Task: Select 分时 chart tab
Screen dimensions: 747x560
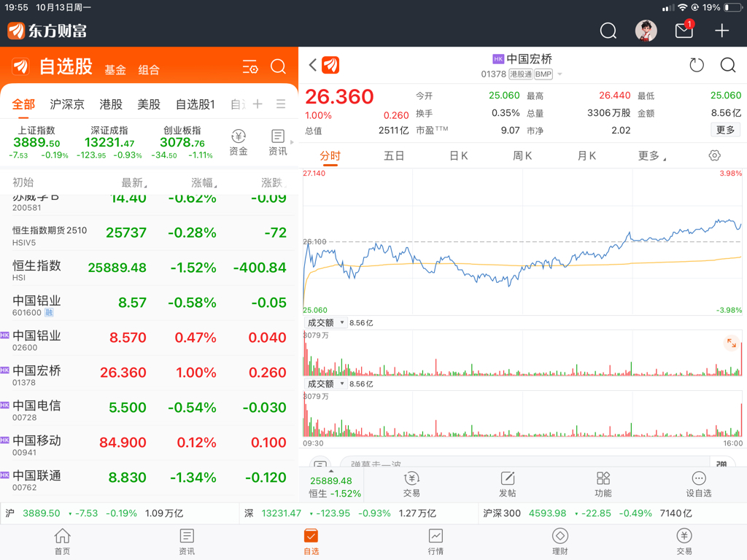Action: click(x=330, y=156)
